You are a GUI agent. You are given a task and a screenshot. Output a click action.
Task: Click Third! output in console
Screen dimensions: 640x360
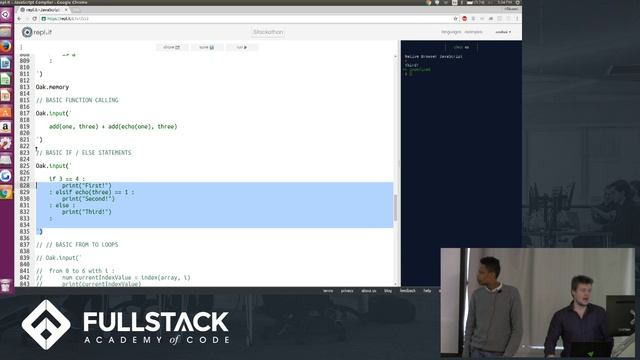click(x=412, y=65)
